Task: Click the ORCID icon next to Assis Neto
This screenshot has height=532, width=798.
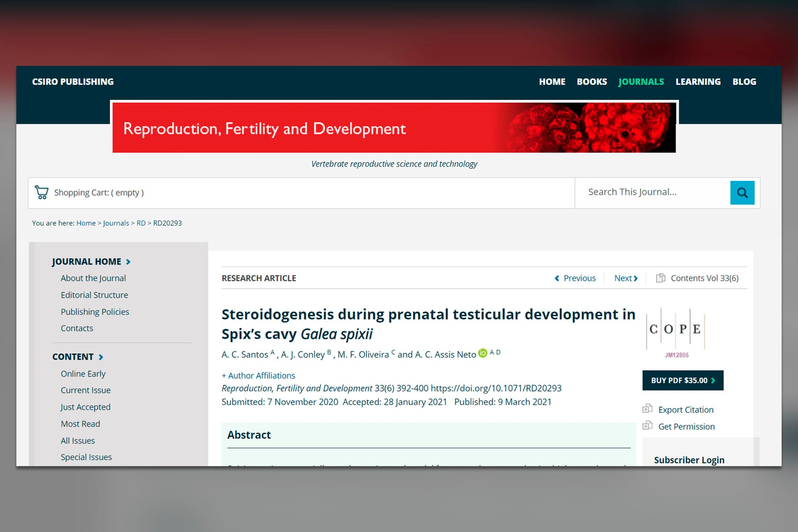Action: tap(482, 353)
